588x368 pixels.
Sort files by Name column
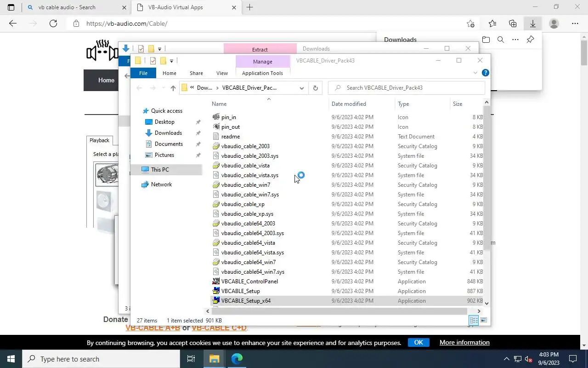269,104
